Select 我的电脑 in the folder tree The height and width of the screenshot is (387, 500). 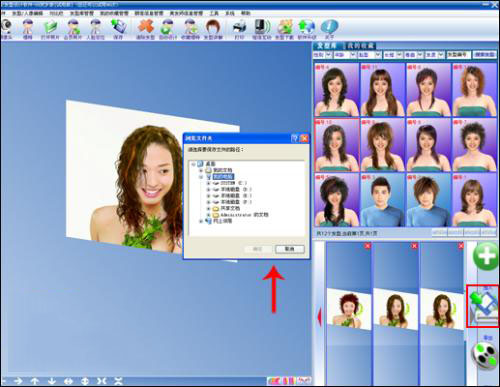coord(223,177)
